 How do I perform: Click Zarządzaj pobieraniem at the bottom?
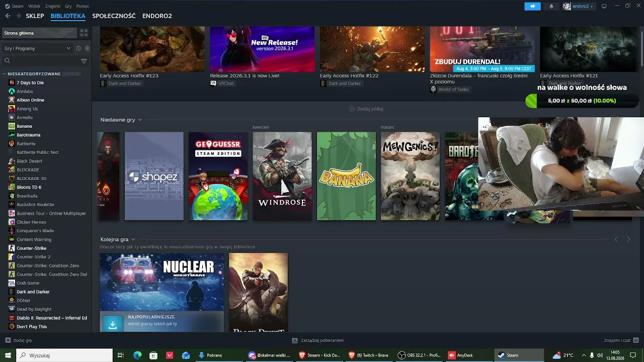318,340
